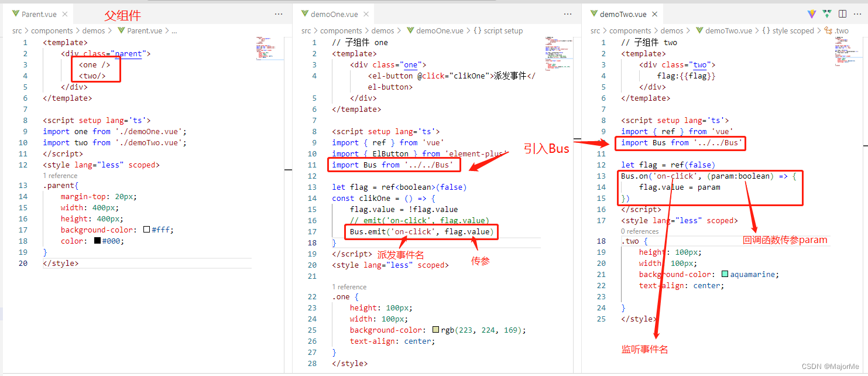
Task: Click 'components' breadcrumb in Parent.vue editor
Action: click(52, 30)
